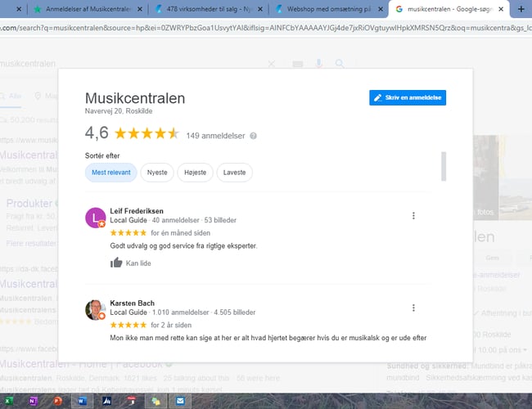Click the voice search microphone icon
532x409 pixels.
pos(318,64)
